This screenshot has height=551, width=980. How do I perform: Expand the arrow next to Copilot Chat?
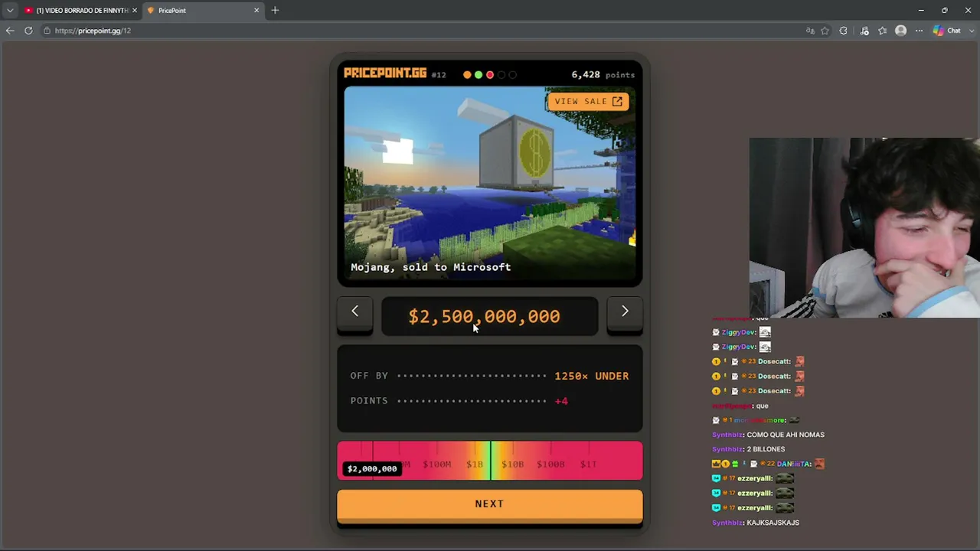click(970, 31)
